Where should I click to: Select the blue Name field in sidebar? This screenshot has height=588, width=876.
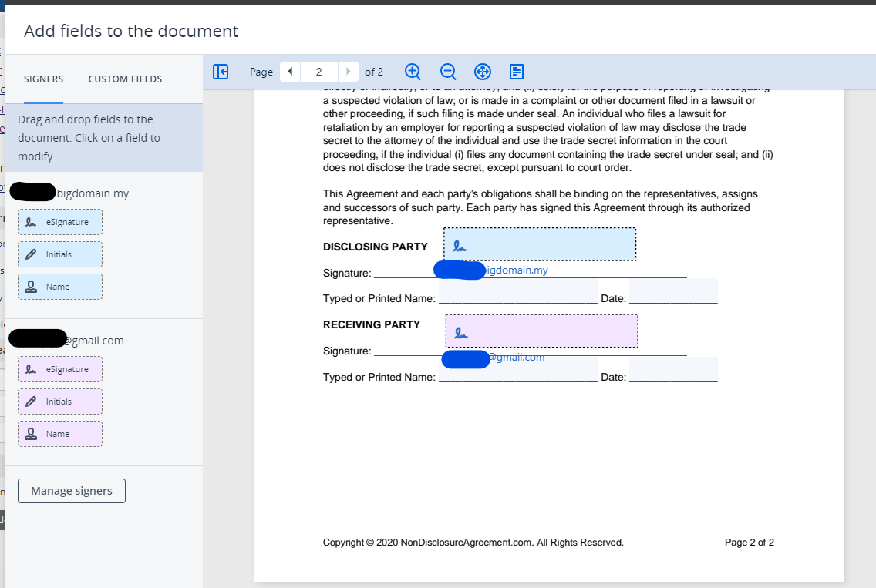60,287
